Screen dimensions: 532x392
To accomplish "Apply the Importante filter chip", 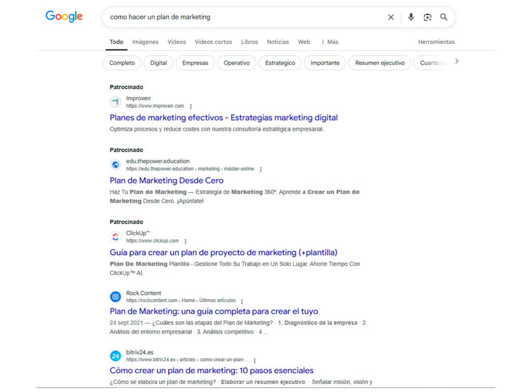I will pos(325,63).
